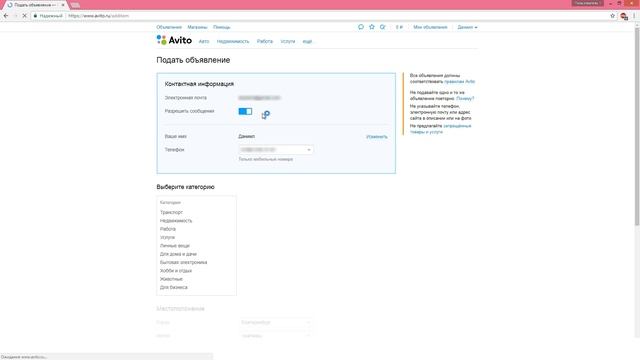Open Chrome three-dot menu
640x360 pixels.
[634, 16]
